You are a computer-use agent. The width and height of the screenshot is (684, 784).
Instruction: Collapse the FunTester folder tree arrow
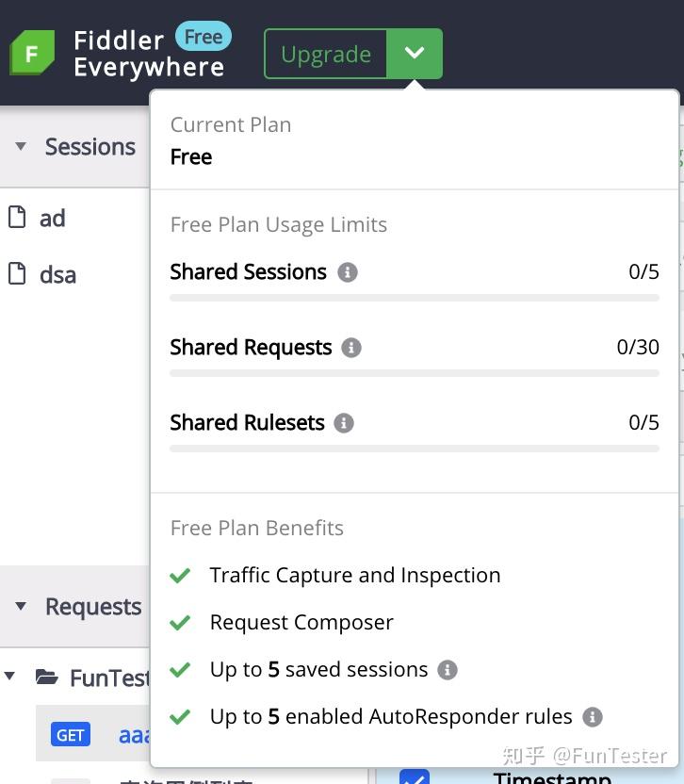[x=10, y=677]
